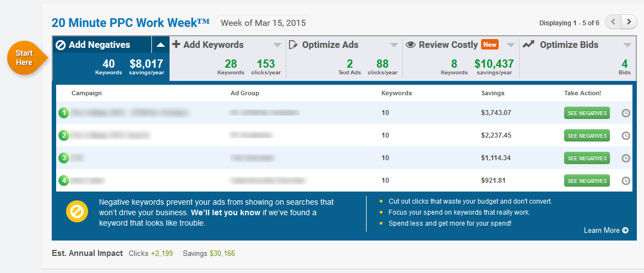Screen dimensions: 644x273
Task: Click the clock icon in row 1
Action: 626,113
